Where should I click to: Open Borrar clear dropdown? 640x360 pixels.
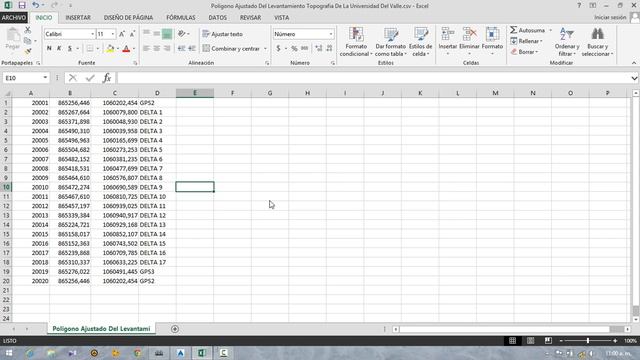click(x=524, y=52)
